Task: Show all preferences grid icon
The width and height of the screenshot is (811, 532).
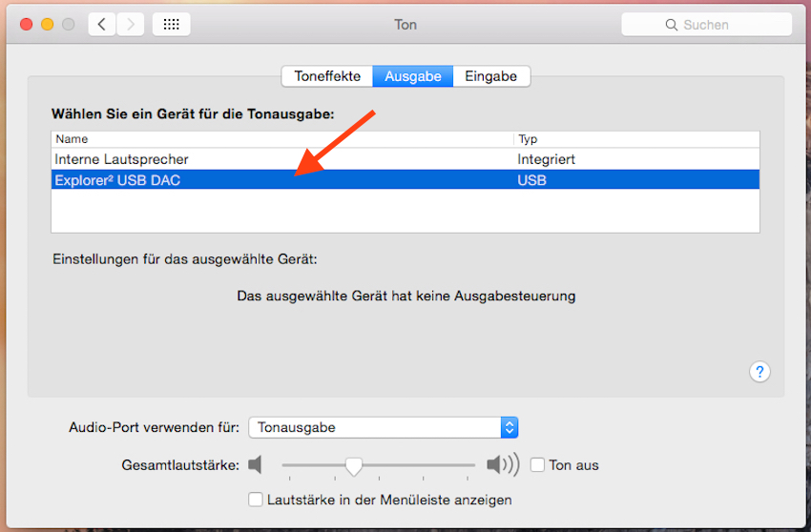Action: click(171, 25)
